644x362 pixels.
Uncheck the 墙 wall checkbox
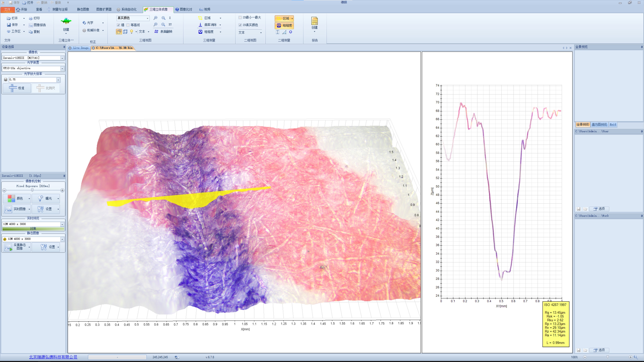click(119, 25)
